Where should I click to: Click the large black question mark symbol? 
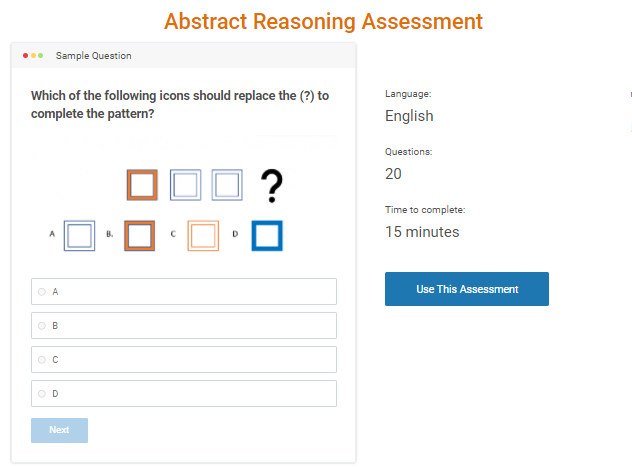[271, 186]
